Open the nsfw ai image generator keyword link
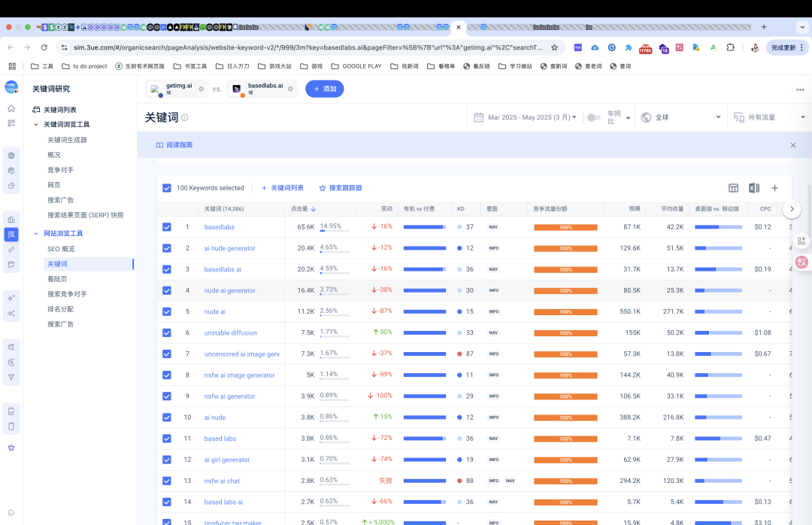812x525 pixels. coord(239,375)
